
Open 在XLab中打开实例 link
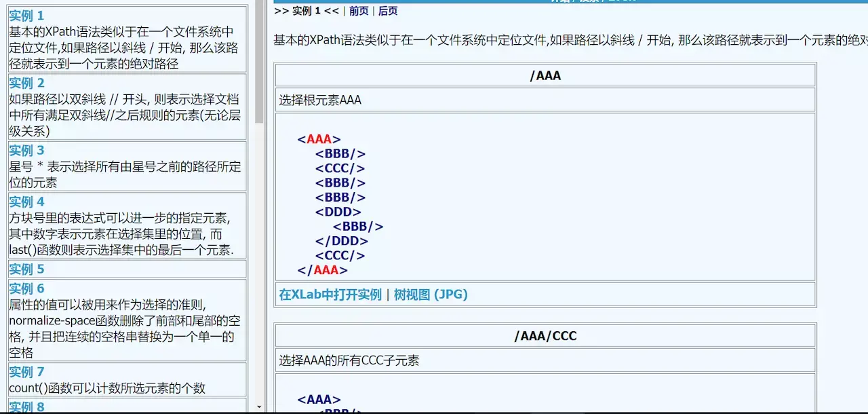click(x=330, y=295)
